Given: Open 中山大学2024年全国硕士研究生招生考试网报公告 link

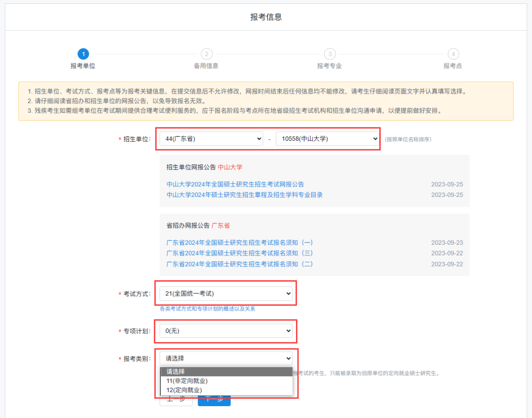Looking at the screenshot, I should (x=235, y=184).
